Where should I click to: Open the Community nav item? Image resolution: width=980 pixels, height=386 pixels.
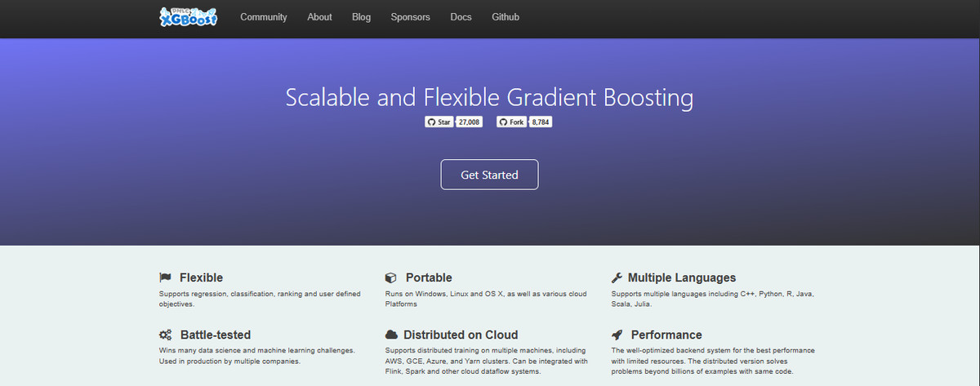pyautogui.click(x=264, y=17)
